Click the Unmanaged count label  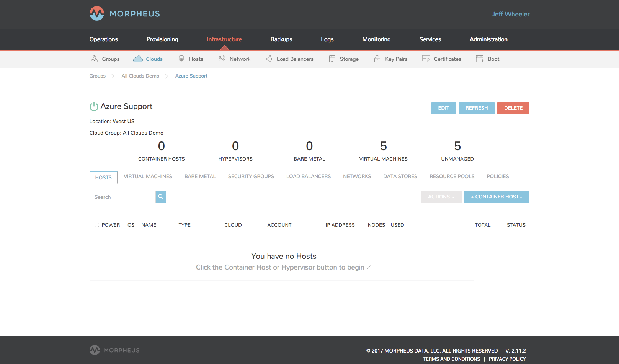[x=457, y=159]
